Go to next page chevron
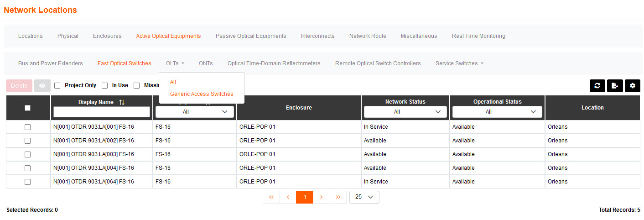The width and height of the screenshot is (644, 220). tap(322, 197)
